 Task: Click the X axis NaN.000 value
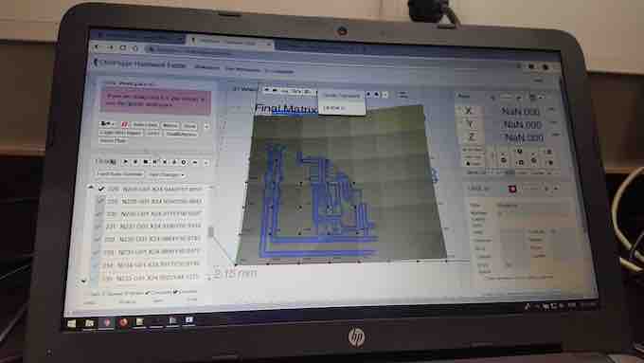point(520,111)
